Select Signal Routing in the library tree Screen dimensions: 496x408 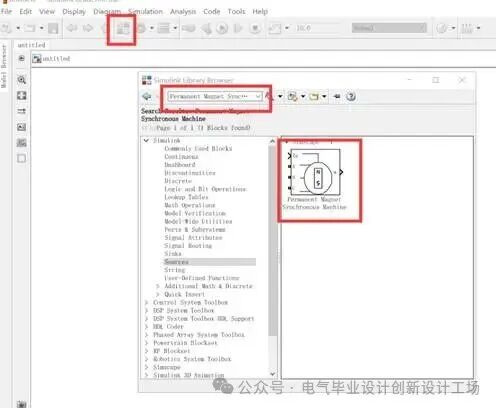(x=188, y=246)
